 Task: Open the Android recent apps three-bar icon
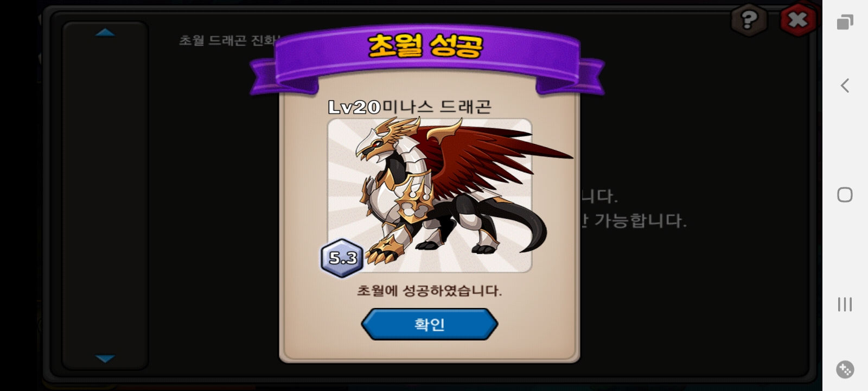(845, 304)
